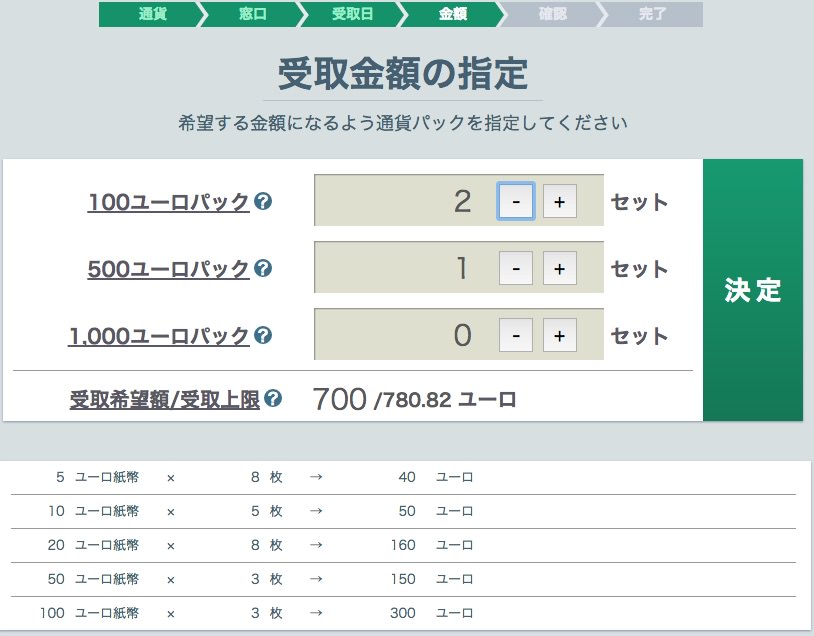Open help for 500ユーロパック
This screenshot has height=636, width=814.
(263, 268)
